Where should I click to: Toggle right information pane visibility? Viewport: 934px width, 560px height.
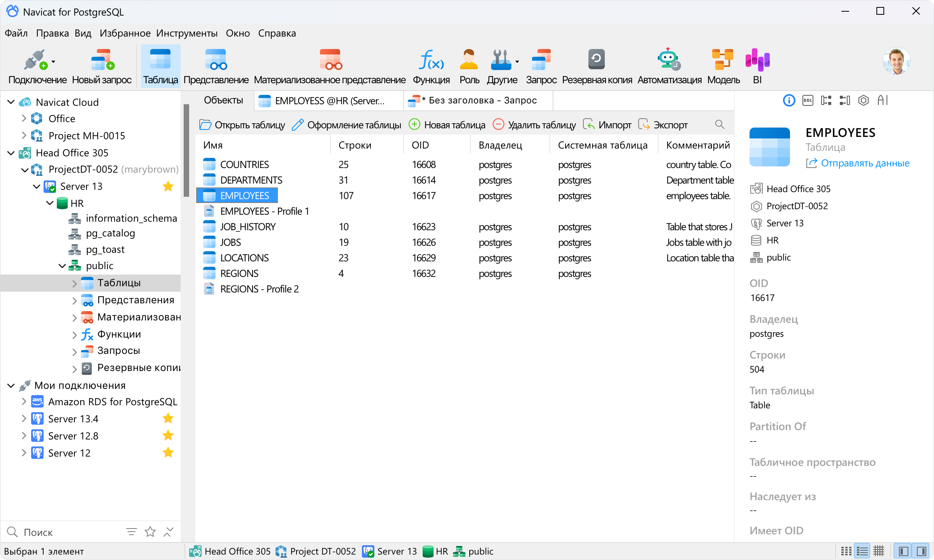(x=921, y=551)
